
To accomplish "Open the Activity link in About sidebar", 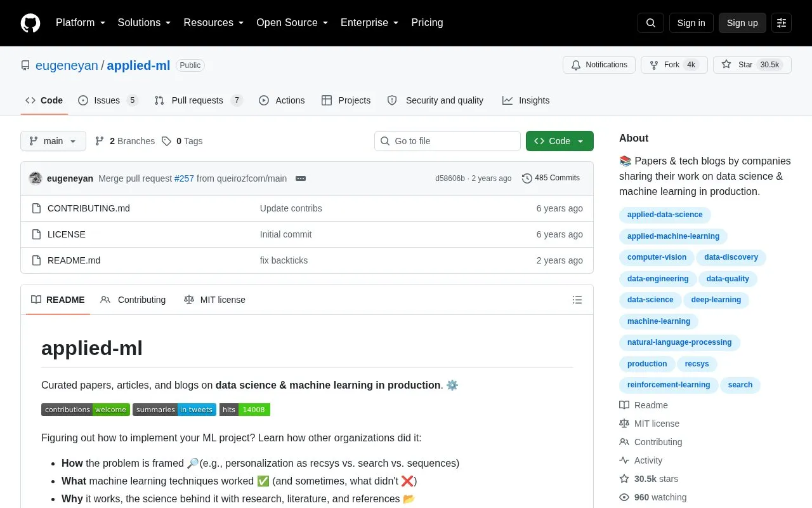I will pos(641,460).
